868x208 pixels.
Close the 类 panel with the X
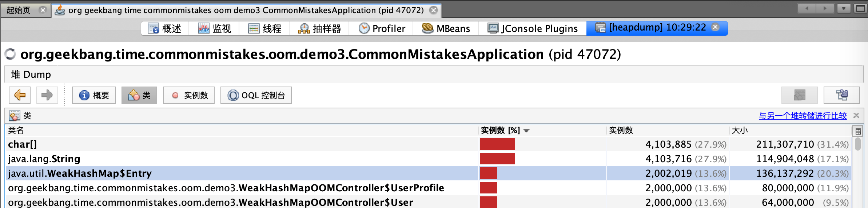[856, 116]
